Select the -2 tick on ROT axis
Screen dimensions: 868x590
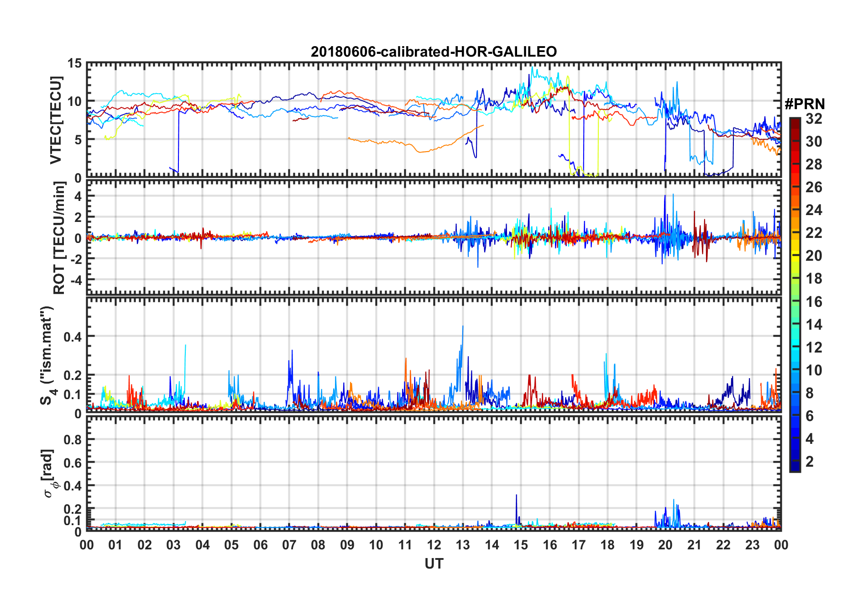click(76, 259)
